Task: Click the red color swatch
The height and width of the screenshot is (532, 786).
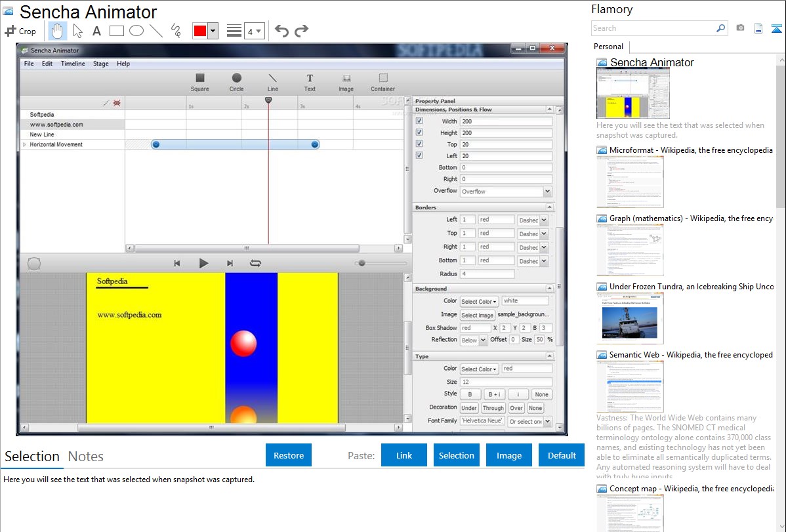Action: (x=200, y=31)
